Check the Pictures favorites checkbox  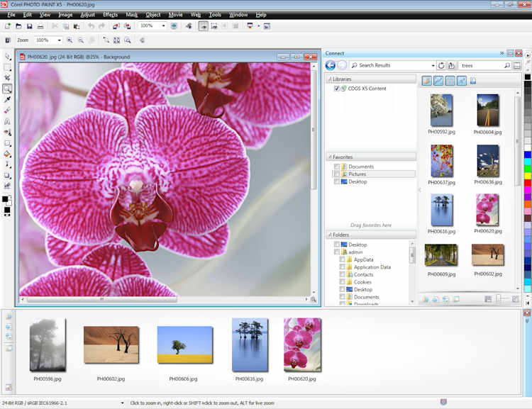click(337, 174)
